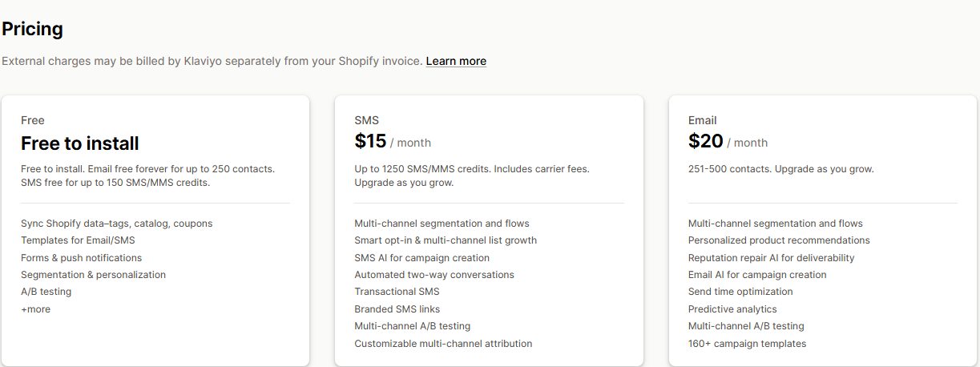Click Predictive analytics in Email plan
The image size is (980, 367).
(732, 309)
